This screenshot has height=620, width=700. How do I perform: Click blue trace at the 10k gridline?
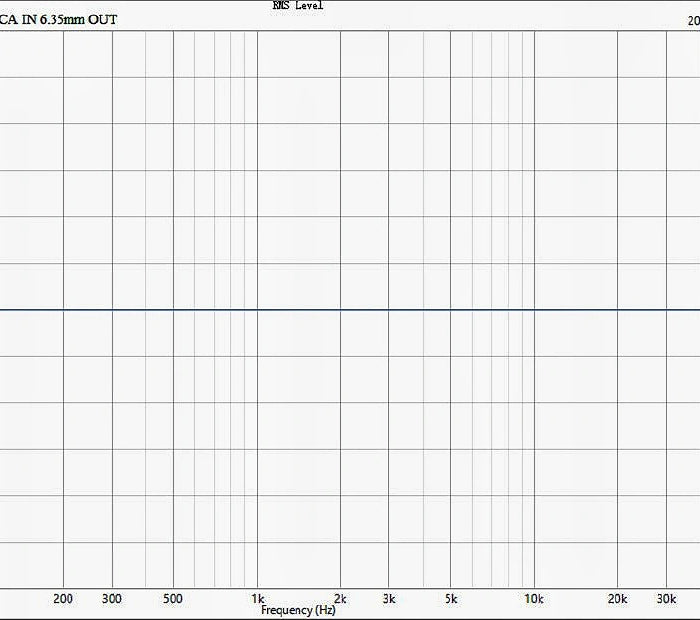pyautogui.click(x=534, y=310)
